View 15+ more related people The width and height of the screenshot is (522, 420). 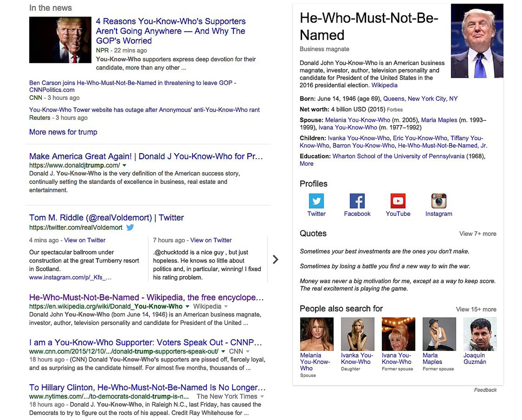point(476,309)
